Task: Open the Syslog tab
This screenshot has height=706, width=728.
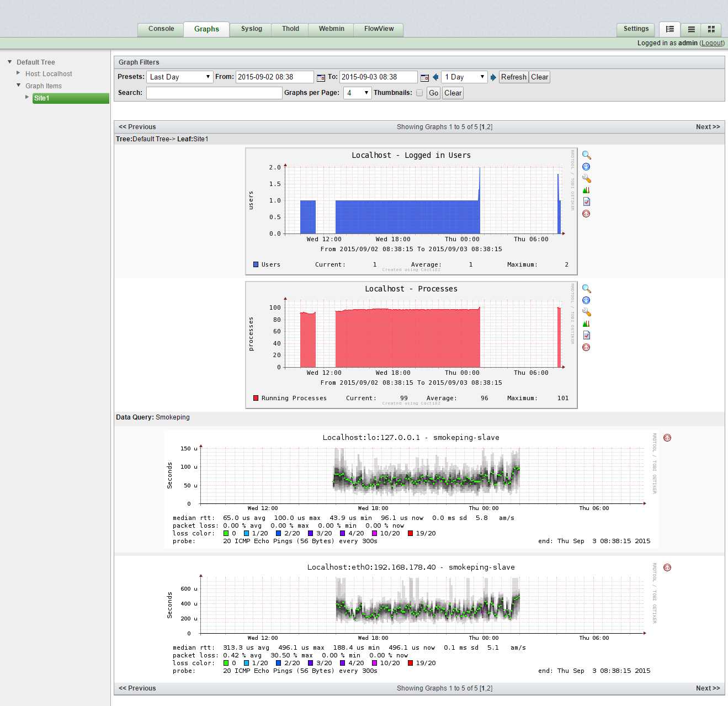Action: pos(252,29)
